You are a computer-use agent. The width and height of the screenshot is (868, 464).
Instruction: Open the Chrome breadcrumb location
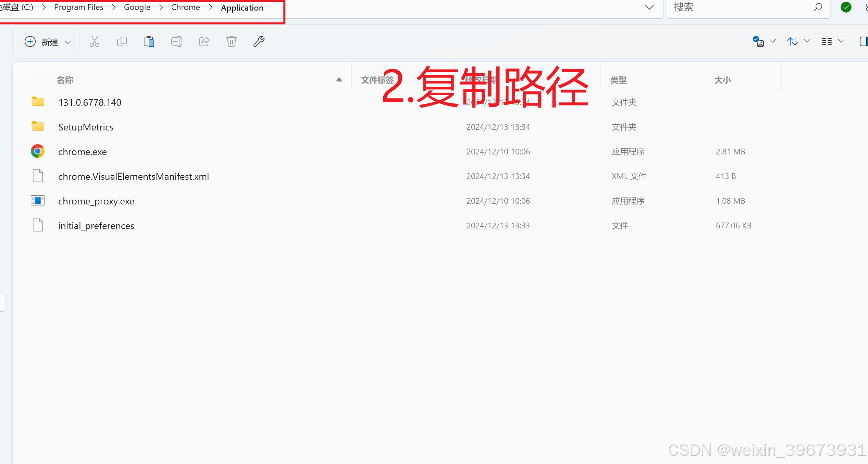[185, 7]
